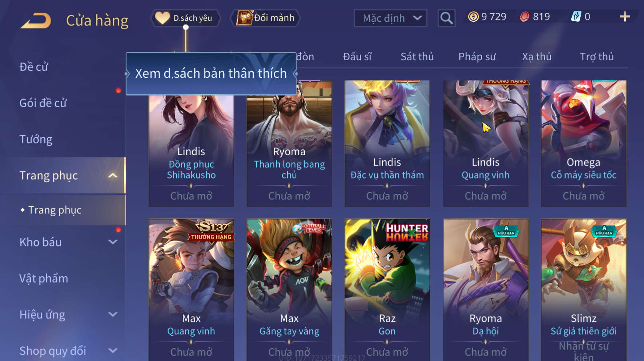Switch to the Sát thủ tab
644x361 pixels.
coord(417,57)
